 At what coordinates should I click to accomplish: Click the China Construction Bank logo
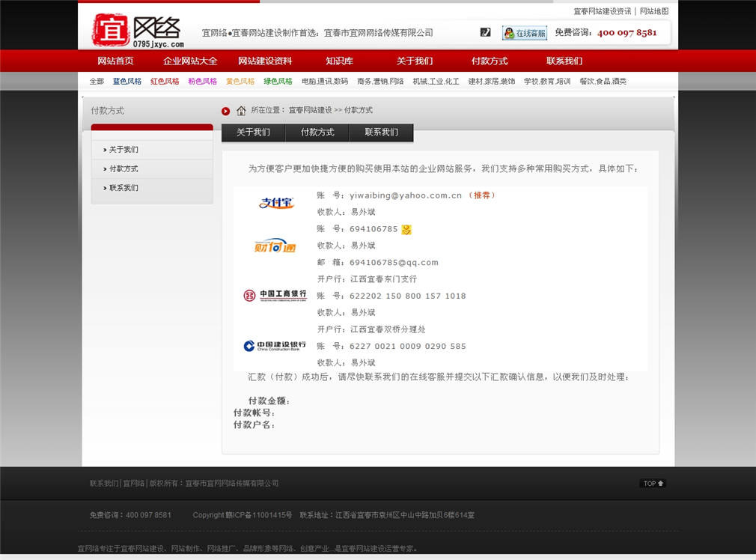click(x=274, y=345)
